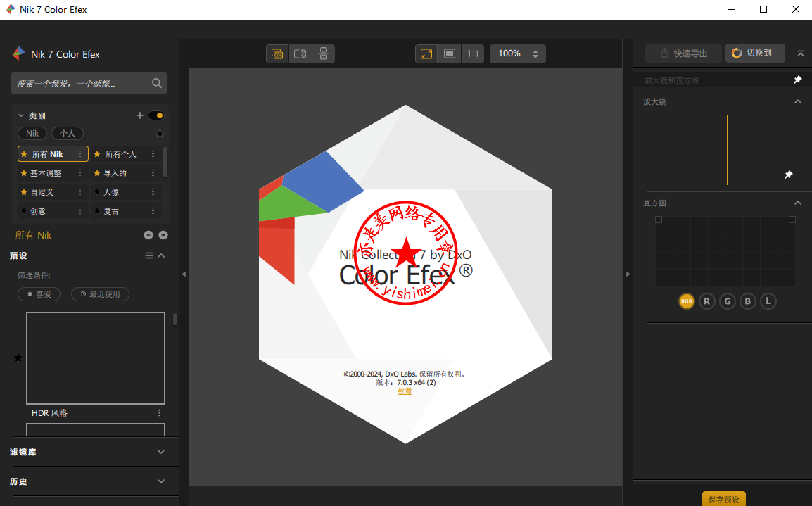Screen dimensions: 812x506
Task: Collapse the 直方图 section
Action: point(798,203)
